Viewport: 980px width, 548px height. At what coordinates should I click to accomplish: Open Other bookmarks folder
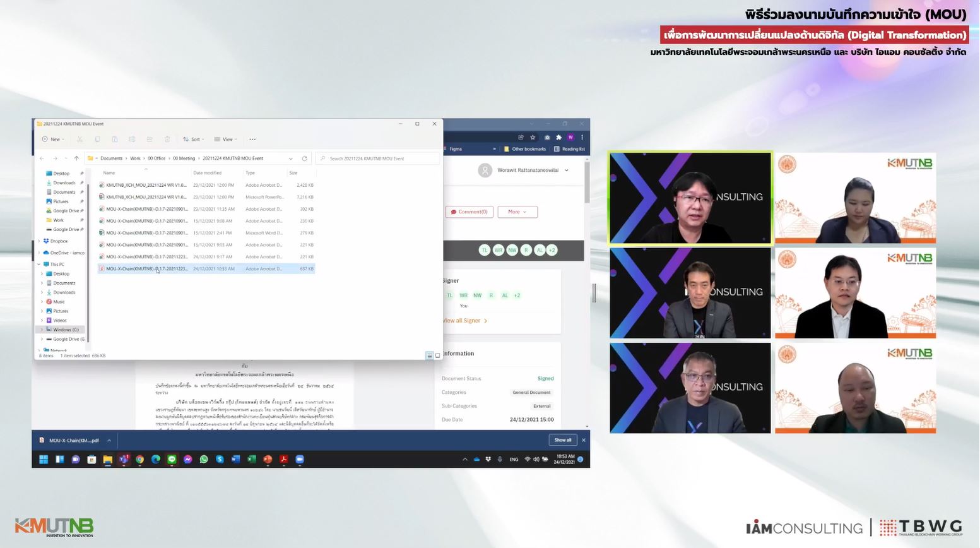525,149
